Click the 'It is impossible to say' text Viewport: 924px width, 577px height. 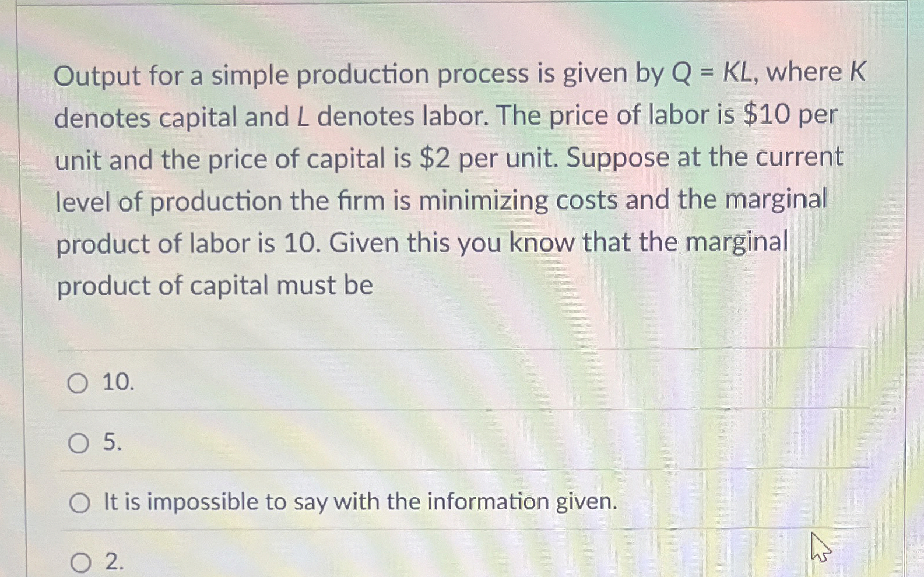359,502
